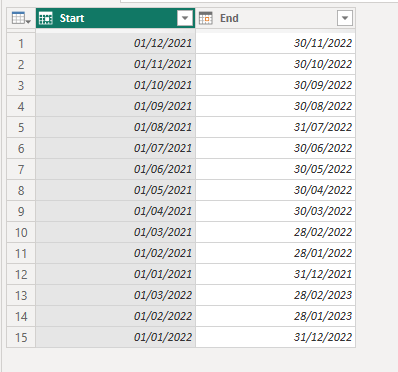398x372 pixels.
Task: Click End cell 30/11/2022
Action: [x=275, y=43]
